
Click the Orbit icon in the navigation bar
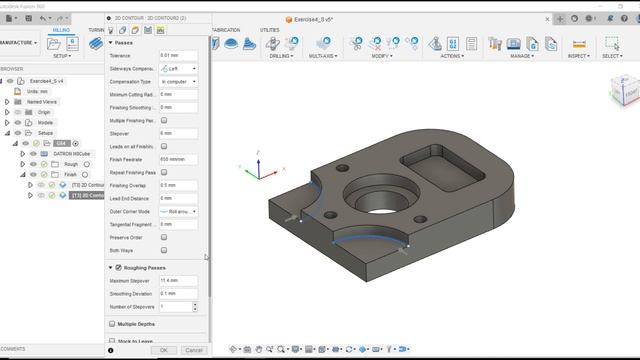click(x=233, y=349)
